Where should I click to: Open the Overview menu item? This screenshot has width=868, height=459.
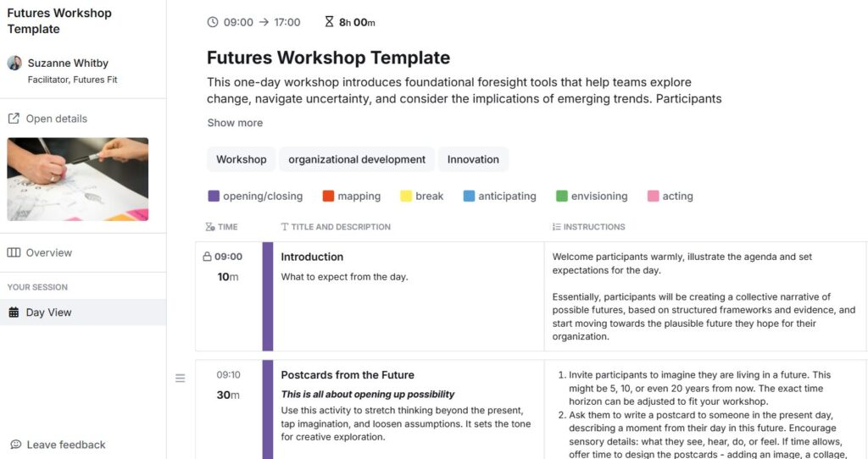point(48,252)
